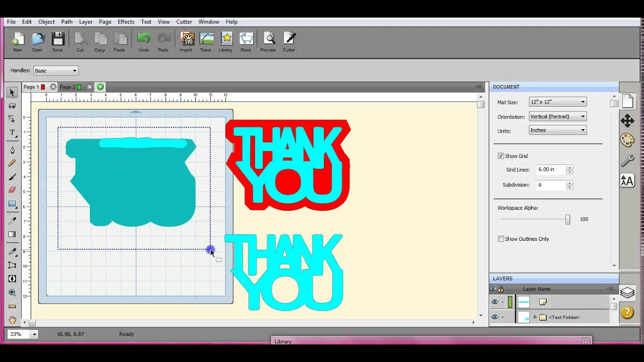Select the Pen nib drawing tool
Screen dimensions: 644x362
[x=13, y=150]
